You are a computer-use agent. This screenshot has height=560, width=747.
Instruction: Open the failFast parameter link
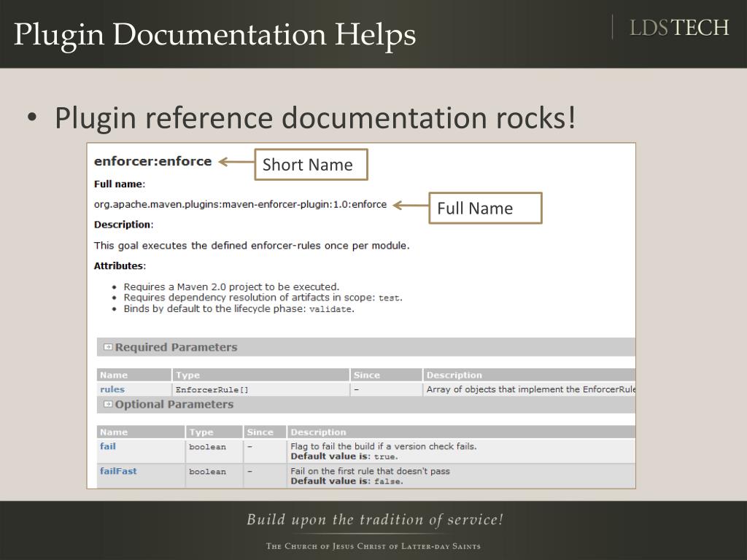pyautogui.click(x=118, y=471)
